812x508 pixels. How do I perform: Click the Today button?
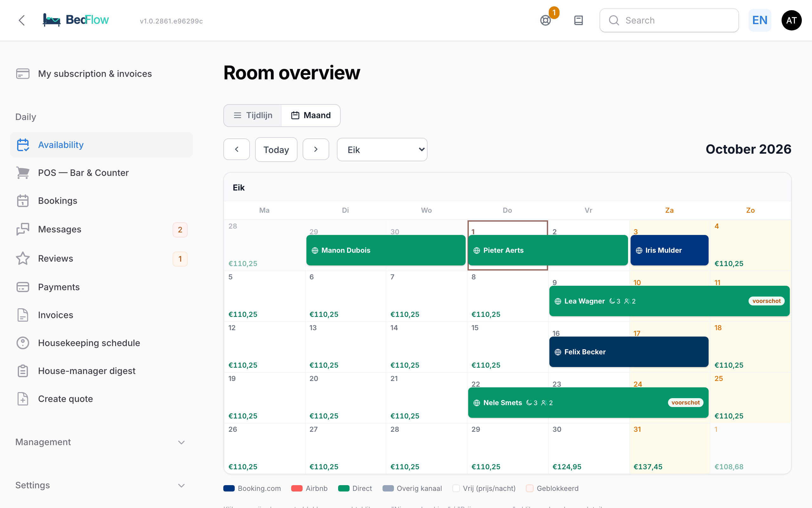point(276,150)
